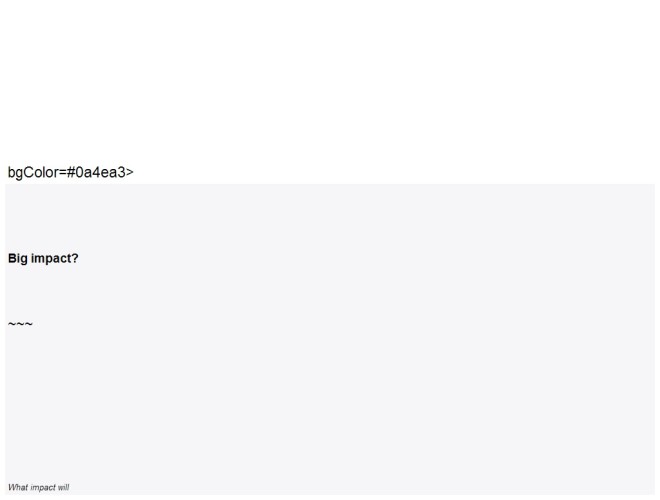Click the 'Big impact?' bold heading
Image resolution: width=660 pixels, height=500 pixels.
pos(43,258)
